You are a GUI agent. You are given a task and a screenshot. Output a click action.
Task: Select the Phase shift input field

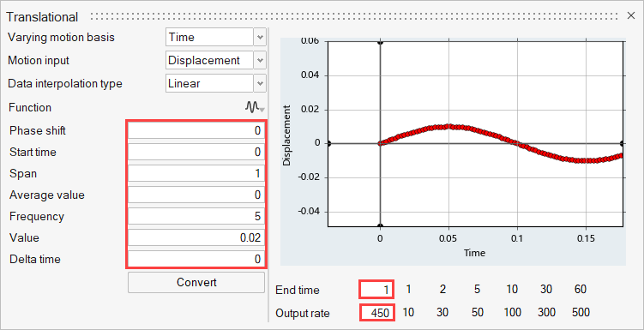coord(196,131)
